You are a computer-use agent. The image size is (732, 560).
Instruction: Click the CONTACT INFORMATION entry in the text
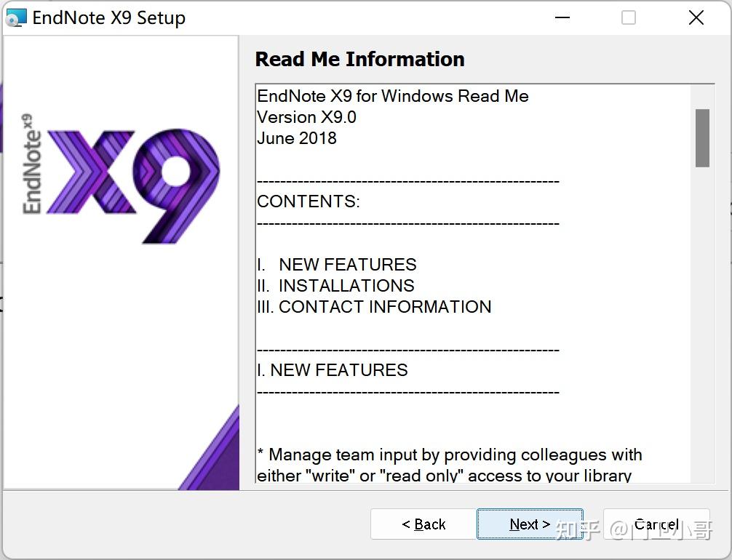(x=373, y=307)
